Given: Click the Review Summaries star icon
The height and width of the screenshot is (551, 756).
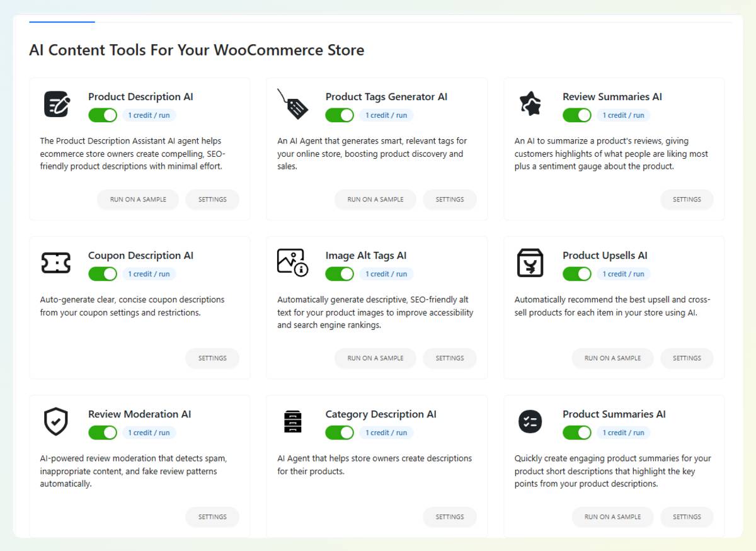Looking at the screenshot, I should coord(530,104).
